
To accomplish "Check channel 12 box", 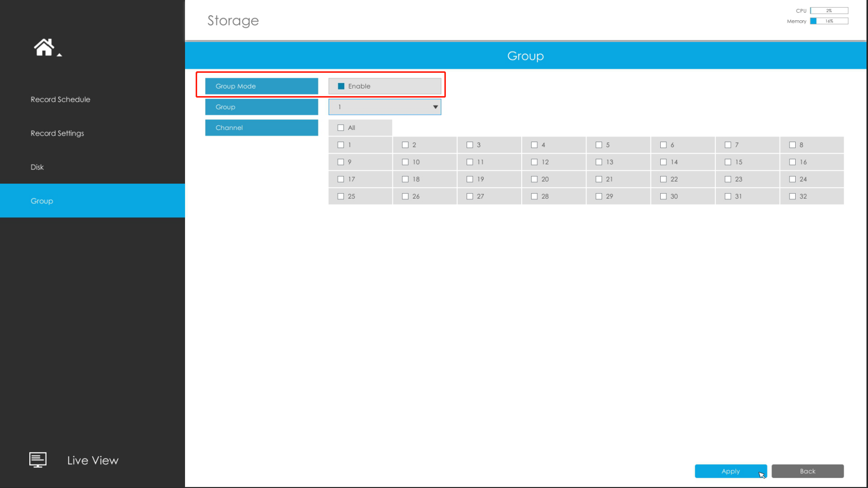I will pos(534,162).
